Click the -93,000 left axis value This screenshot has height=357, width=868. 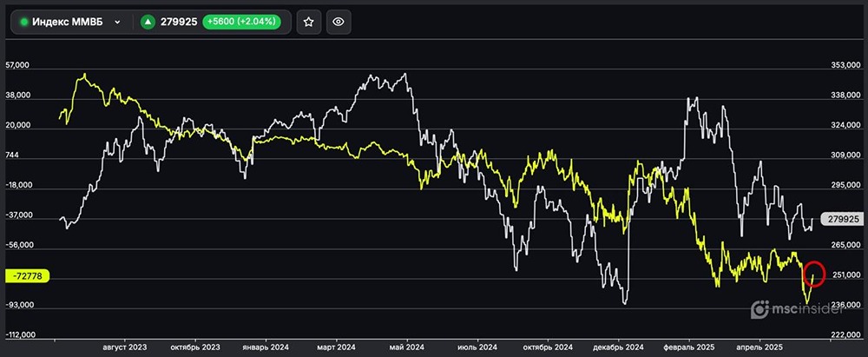[x=19, y=305]
